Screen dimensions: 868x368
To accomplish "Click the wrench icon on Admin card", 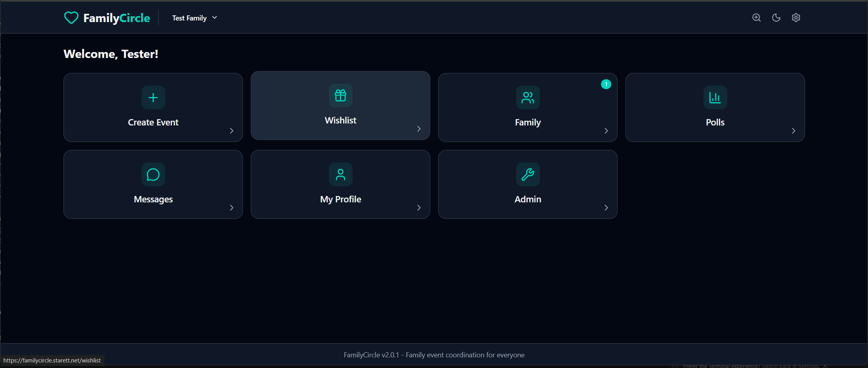I will 528,174.
